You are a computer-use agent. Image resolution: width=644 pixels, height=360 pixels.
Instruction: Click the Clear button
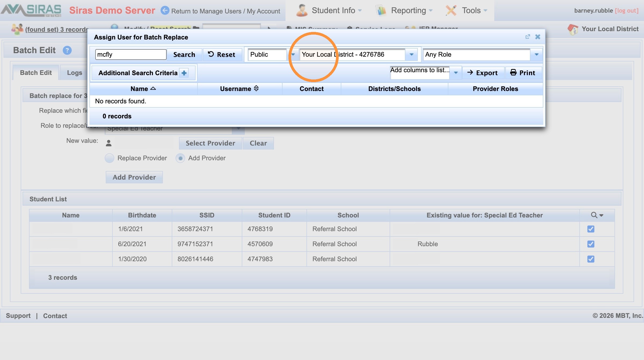(258, 143)
